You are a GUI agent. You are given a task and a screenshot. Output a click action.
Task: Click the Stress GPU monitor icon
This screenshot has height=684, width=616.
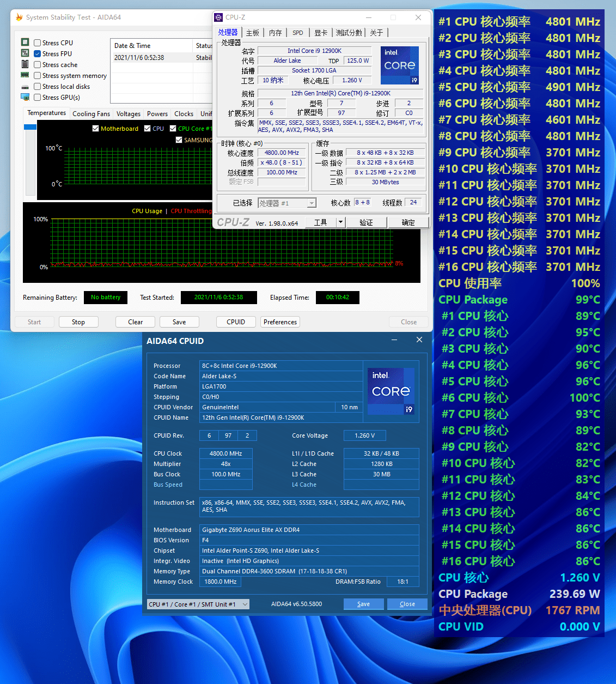[x=25, y=97]
